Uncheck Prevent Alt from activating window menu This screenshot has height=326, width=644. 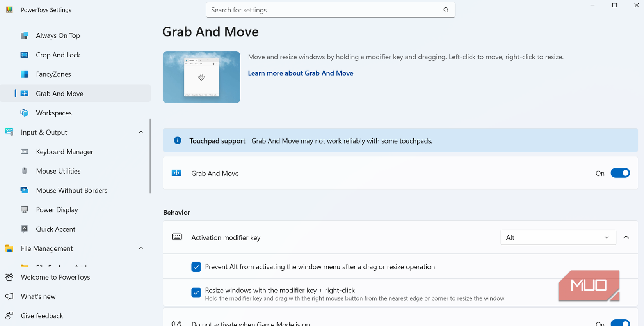(x=196, y=267)
